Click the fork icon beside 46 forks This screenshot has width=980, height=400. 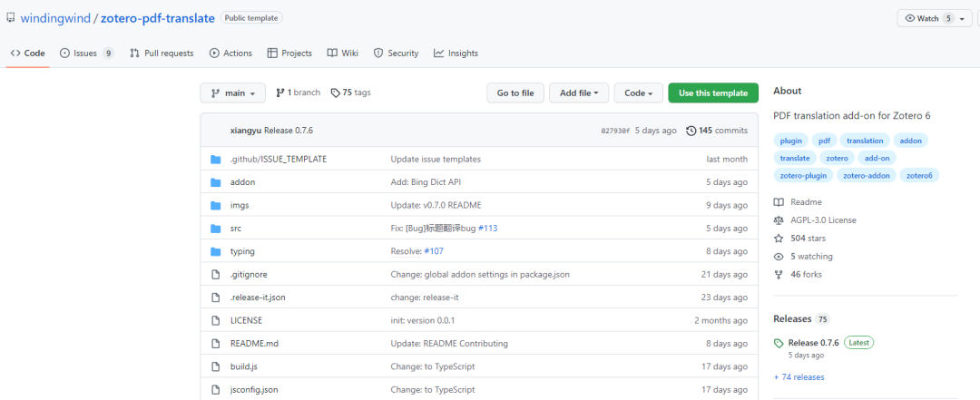pos(779,274)
